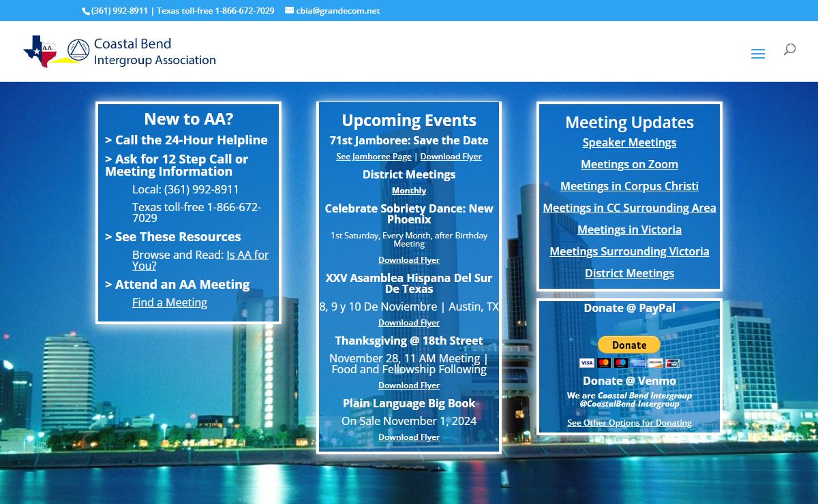Click the 'Monthly' District Meetings link

(409, 191)
